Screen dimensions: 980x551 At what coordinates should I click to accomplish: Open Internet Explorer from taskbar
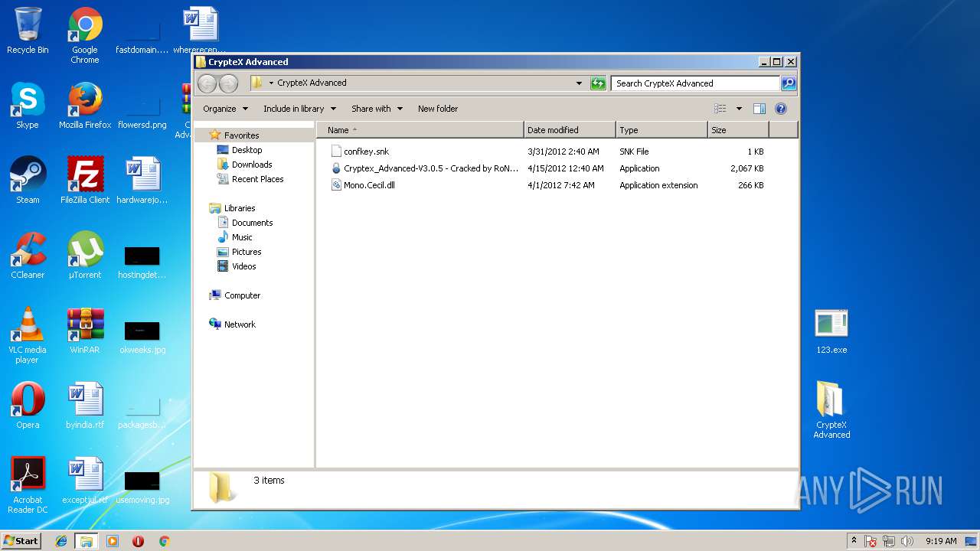click(x=61, y=541)
